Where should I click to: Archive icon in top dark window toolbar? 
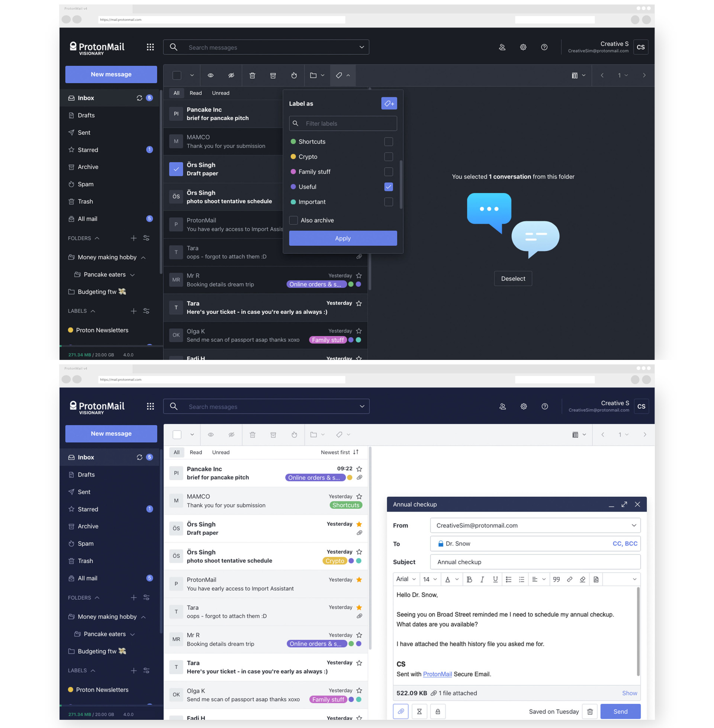click(x=273, y=75)
